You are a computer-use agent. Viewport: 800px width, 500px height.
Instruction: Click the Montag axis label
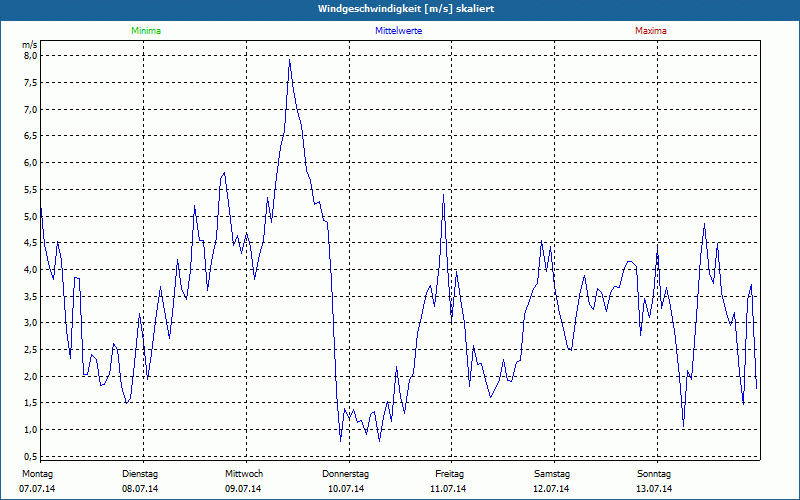[x=37, y=474]
